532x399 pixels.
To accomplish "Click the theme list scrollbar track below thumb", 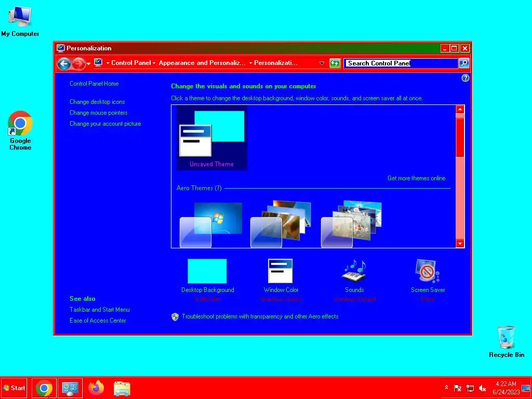I will (x=460, y=198).
